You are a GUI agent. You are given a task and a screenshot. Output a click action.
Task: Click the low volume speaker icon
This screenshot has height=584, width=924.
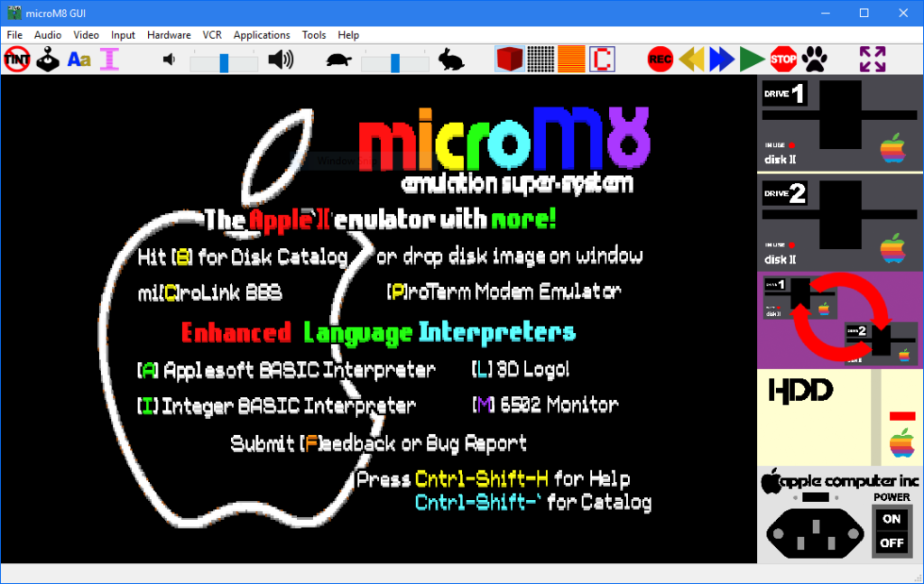(169, 60)
